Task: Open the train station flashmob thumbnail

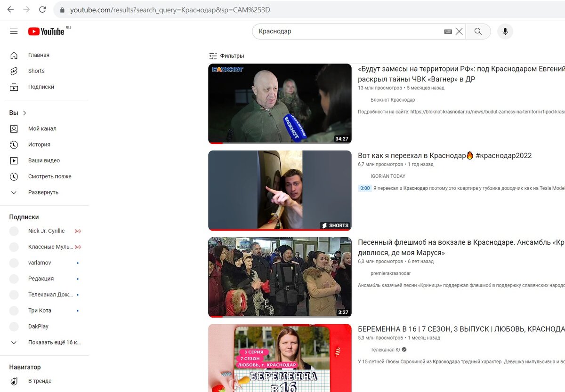Action: click(280, 277)
